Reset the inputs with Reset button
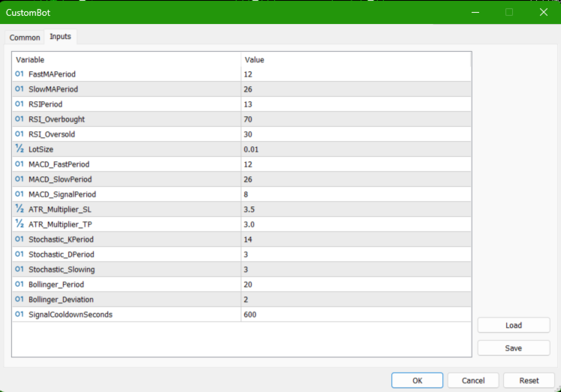The height and width of the screenshot is (392, 561). pos(529,381)
